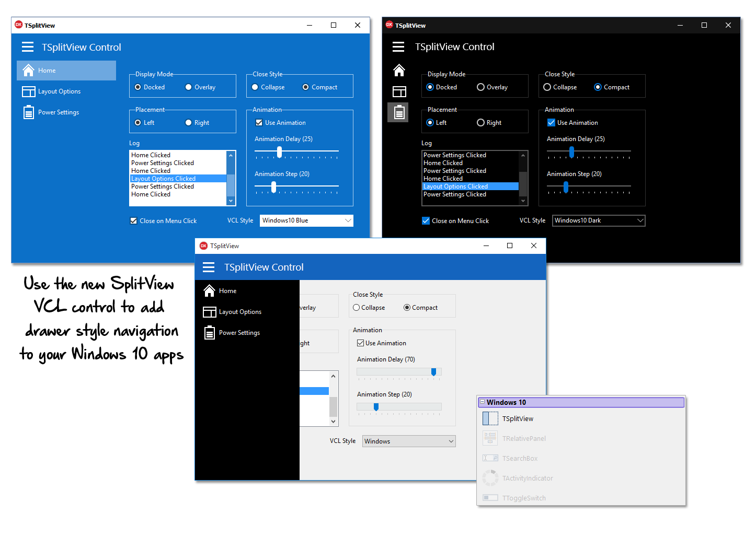Click Layout Options icon in dark compact menu
The image size is (756, 537).
pos(399,92)
